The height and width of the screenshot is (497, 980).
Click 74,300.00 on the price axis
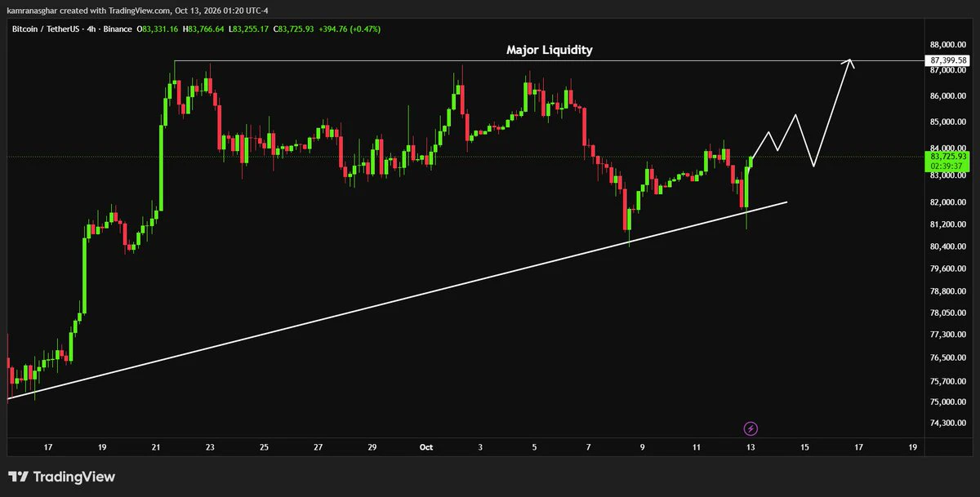948,423
